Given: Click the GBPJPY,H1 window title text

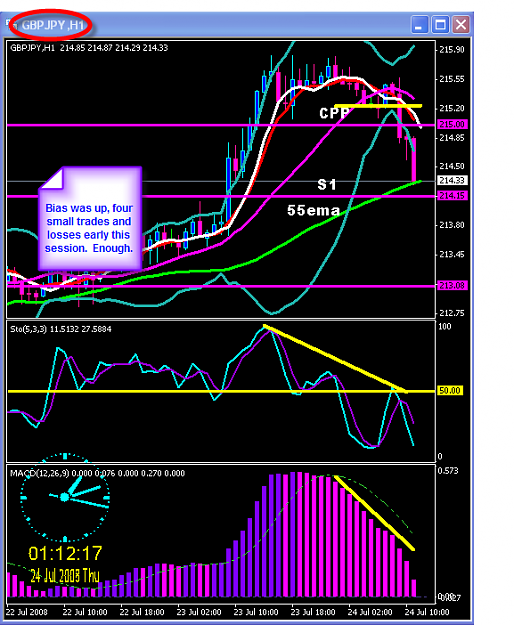Looking at the screenshot, I should [x=52, y=26].
